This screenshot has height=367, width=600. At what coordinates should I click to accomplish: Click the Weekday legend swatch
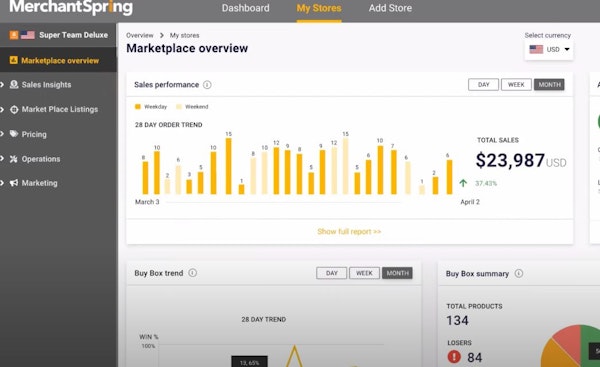(x=138, y=107)
